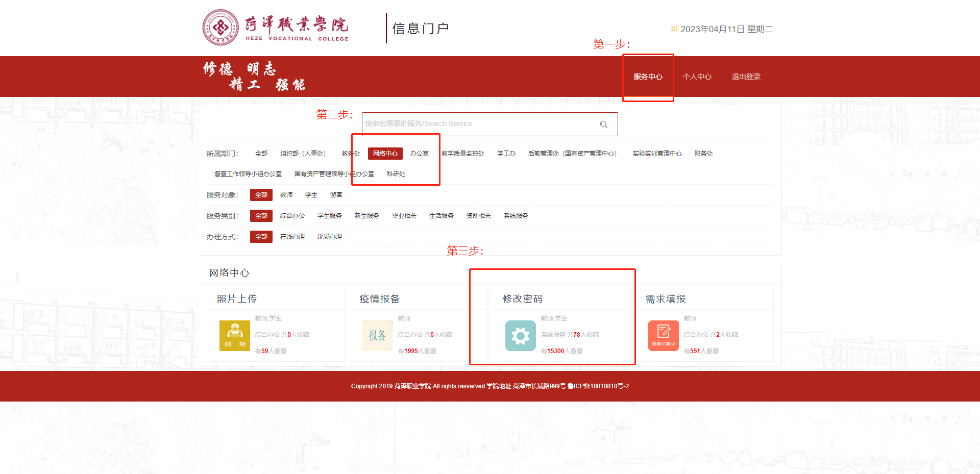Choose 在线办理 as 办理方式

(292, 237)
